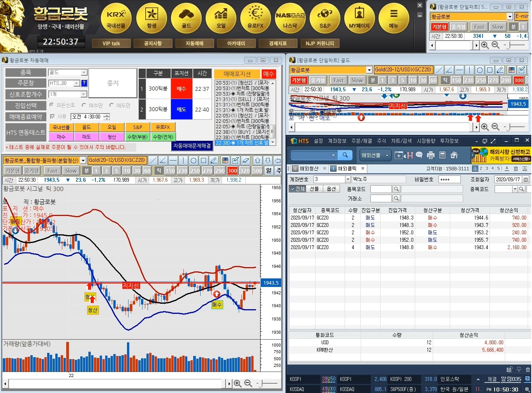Viewport: 532px width, 393px height.
Task: Expand 계좌번호 account dropdown
Action: [348, 179]
